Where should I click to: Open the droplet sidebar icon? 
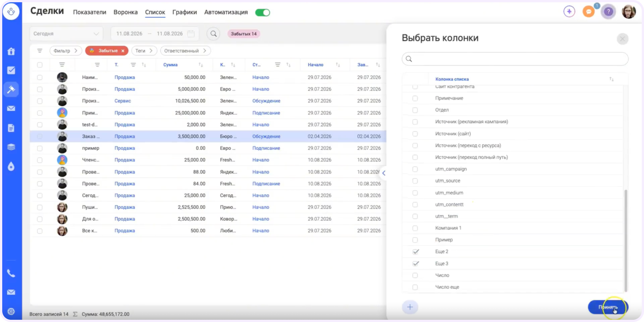[11, 167]
